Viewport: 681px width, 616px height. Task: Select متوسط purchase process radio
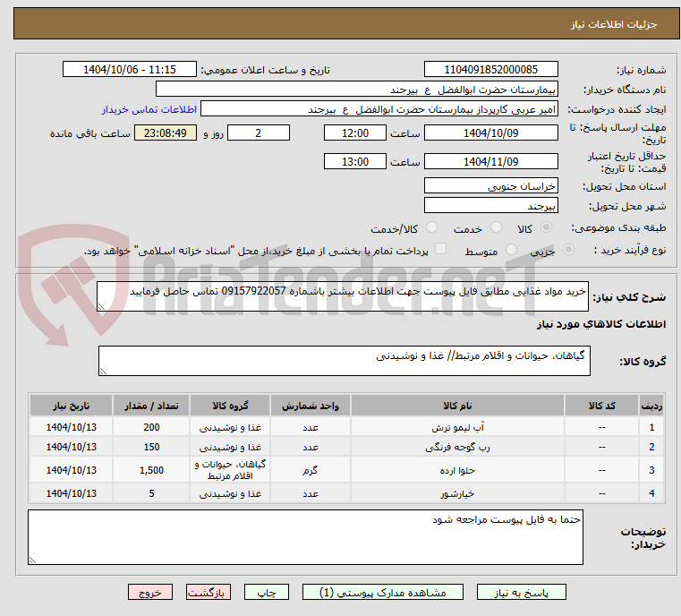[512, 251]
